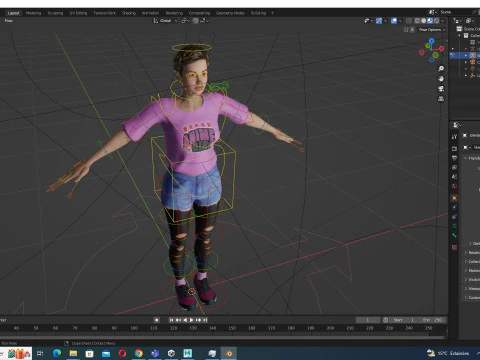The height and width of the screenshot is (360, 480).
Task: Toggle viewport gizmos display
Action: pyautogui.click(x=379, y=21)
